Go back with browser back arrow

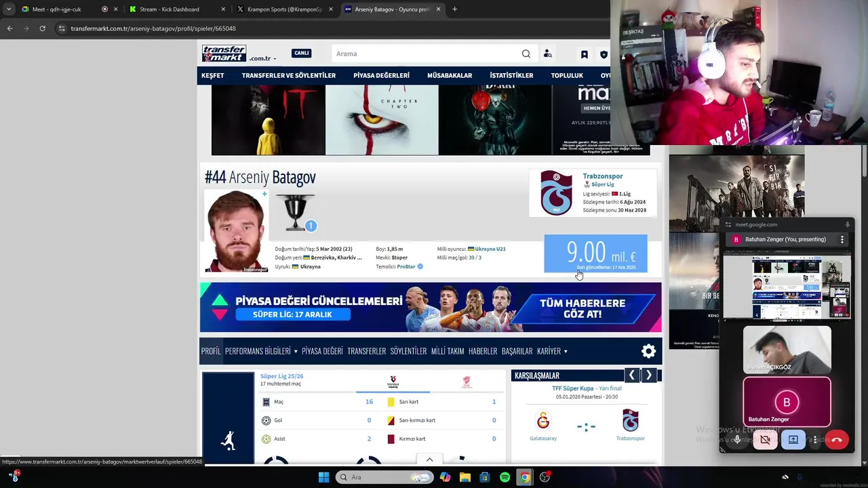(9, 28)
